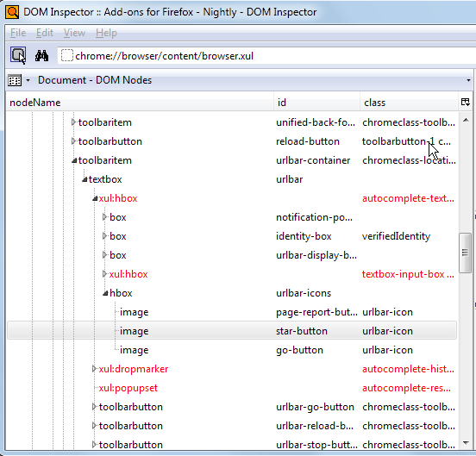
Task: Collapse the urlbar-container toolbaritem node
Action: pos(74,160)
